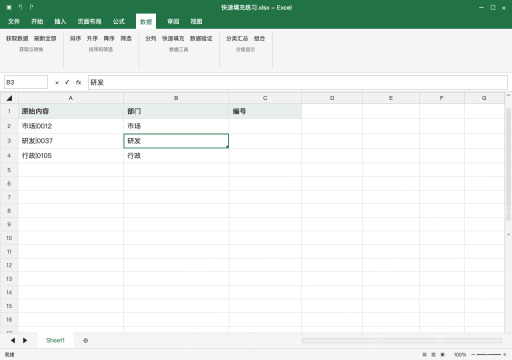Click the 快速填充 Flash Fill button
This screenshot has height=360, width=512.
coord(173,38)
